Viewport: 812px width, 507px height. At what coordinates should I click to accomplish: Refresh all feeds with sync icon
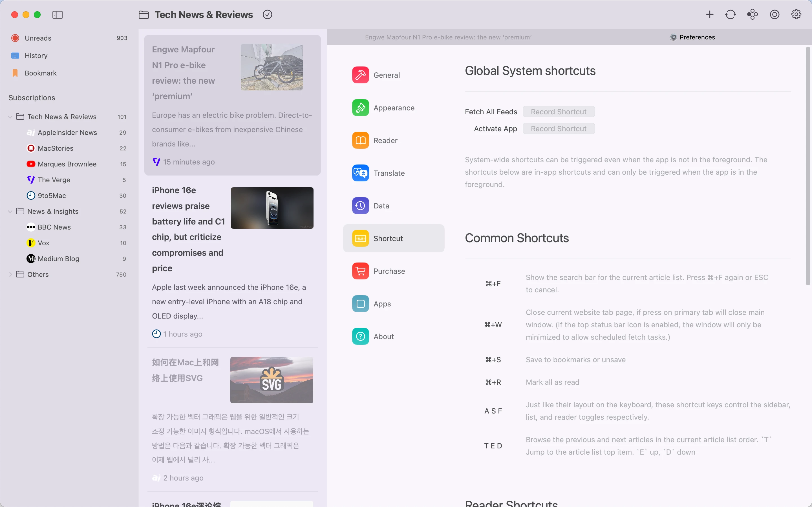pyautogui.click(x=731, y=14)
